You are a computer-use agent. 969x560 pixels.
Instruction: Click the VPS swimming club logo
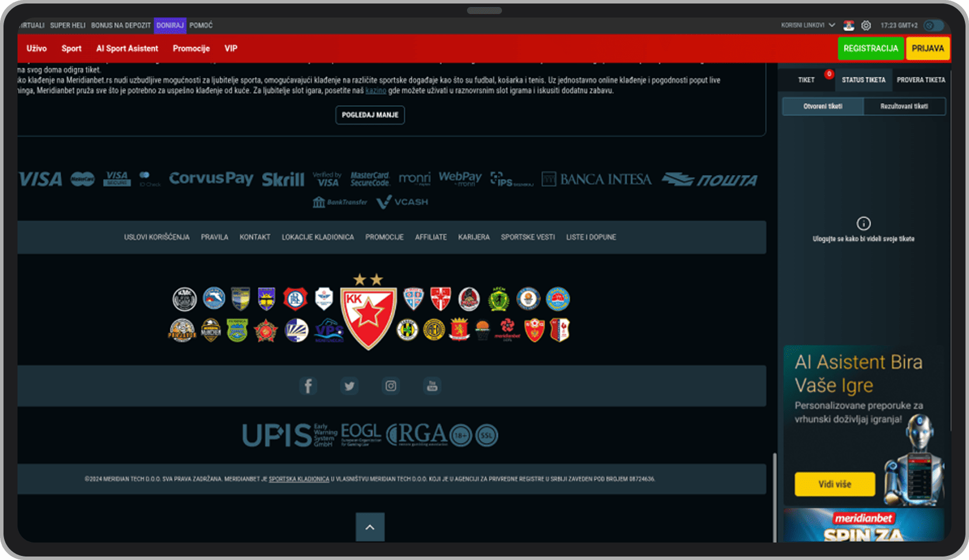(329, 331)
